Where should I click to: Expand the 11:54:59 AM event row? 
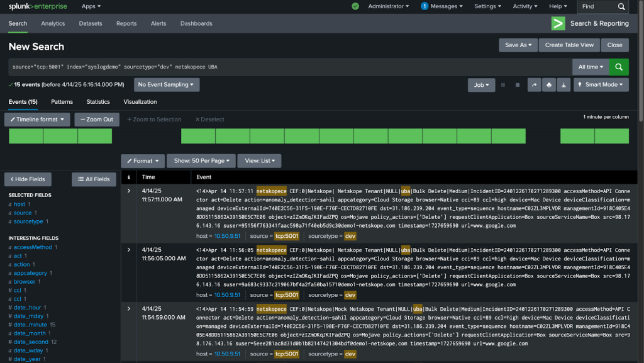(x=128, y=309)
